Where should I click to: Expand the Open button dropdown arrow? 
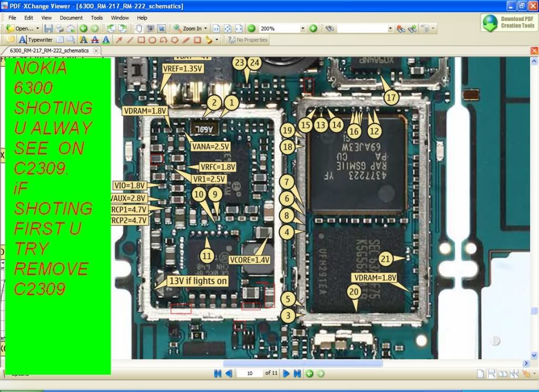pyautogui.click(x=37, y=28)
